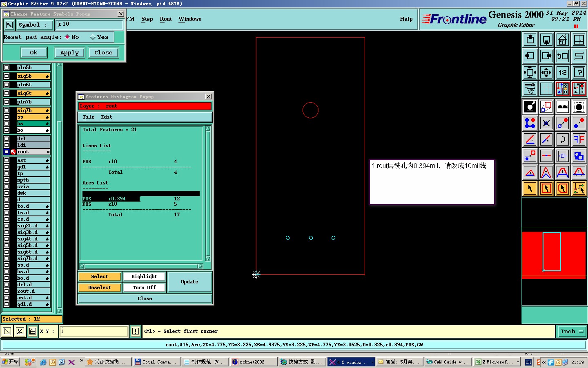
Task: Click the pan up icon
Action: (x=530, y=40)
